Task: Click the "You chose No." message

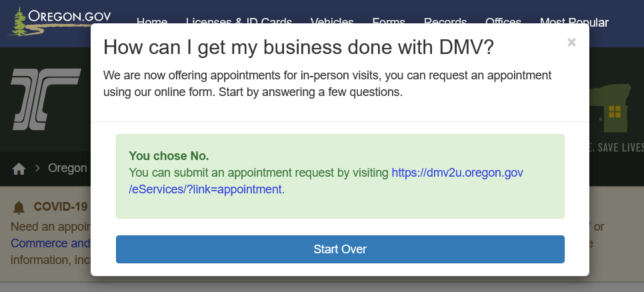Action: (169, 156)
